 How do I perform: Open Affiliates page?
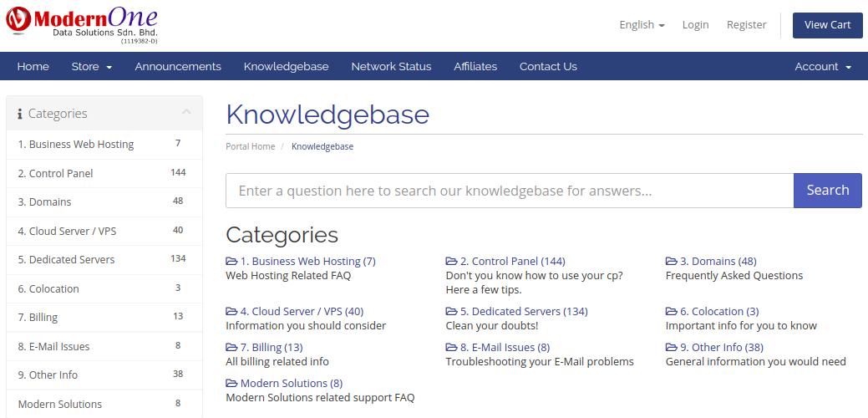coord(475,66)
